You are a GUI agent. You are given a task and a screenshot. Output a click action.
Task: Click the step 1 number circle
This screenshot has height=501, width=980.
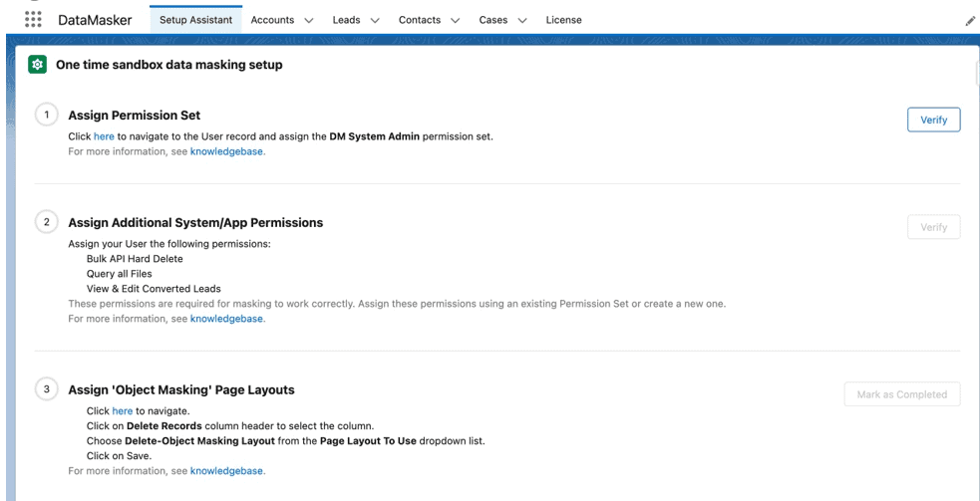45,116
